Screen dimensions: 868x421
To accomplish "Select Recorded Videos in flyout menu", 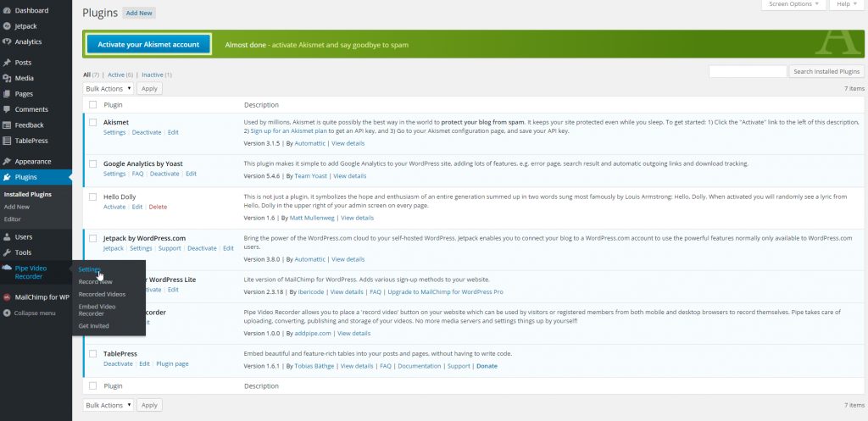I will coord(102,294).
